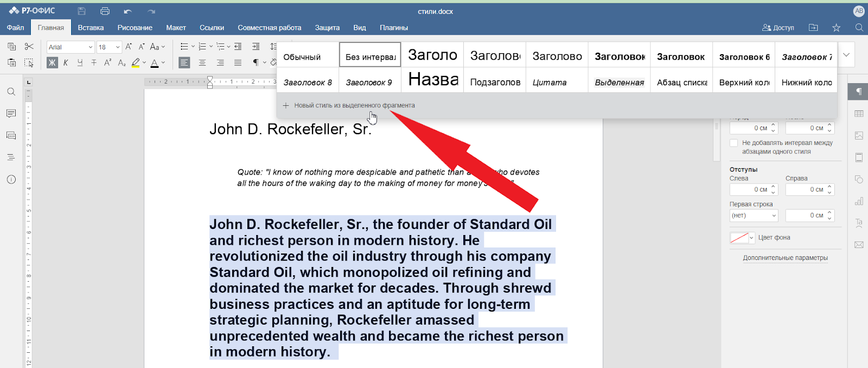Click the Cut scissors icon
This screenshot has width=868, height=368.
[29, 47]
